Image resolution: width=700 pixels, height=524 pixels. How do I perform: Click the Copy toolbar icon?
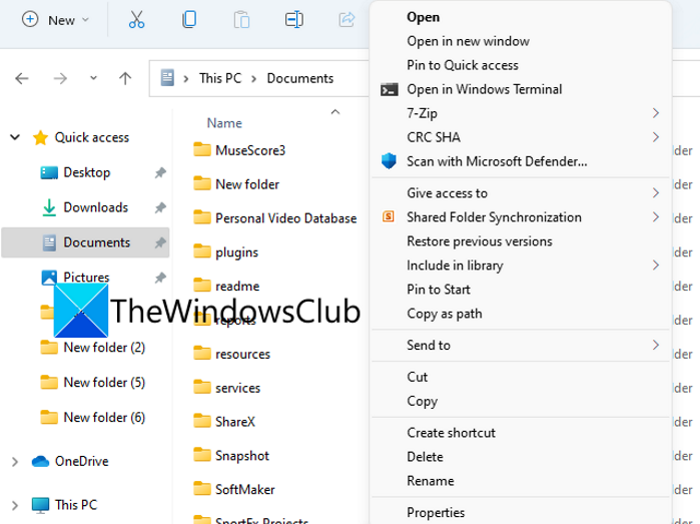point(189,20)
